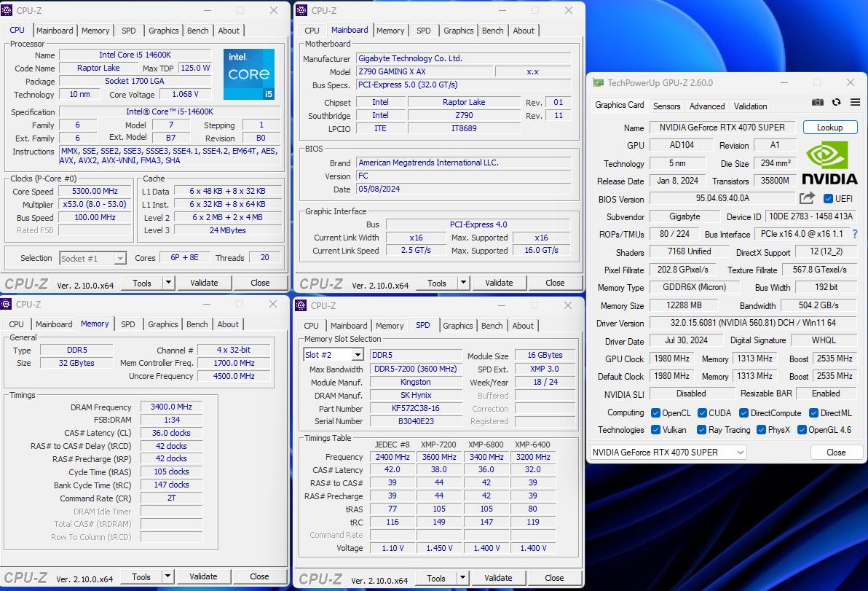This screenshot has height=591, width=868.
Task: Switch to the Advanced tab in GPU-Z
Action: click(x=706, y=106)
